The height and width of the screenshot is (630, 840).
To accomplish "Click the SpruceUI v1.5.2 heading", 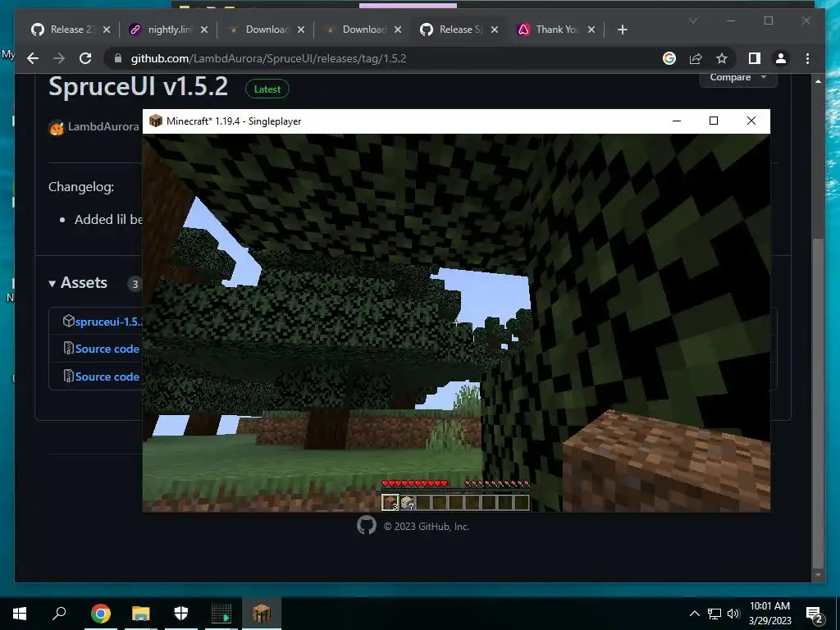I will pyautogui.click(x=138, y=86).
